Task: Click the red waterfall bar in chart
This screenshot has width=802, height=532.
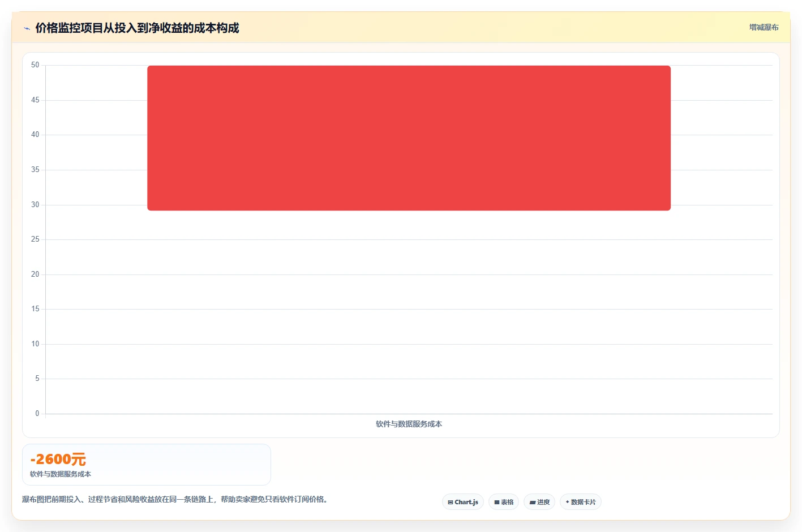Action: tap(409, 138)
